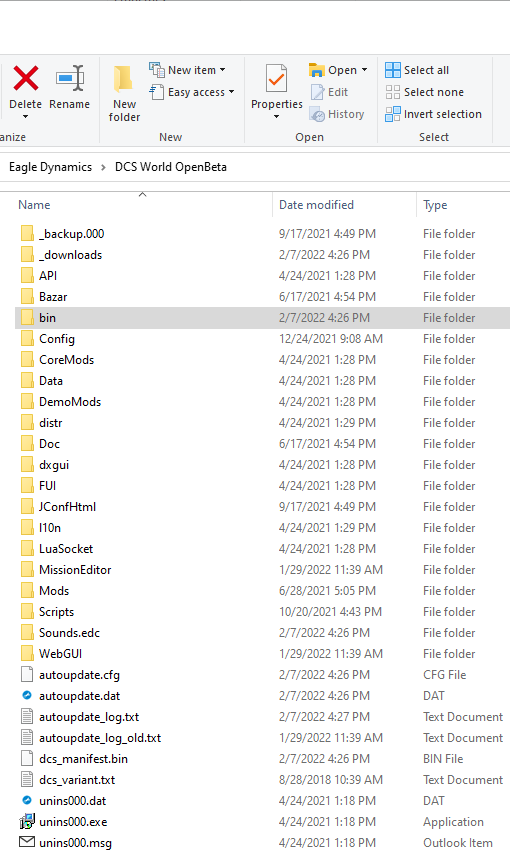This screenshot has height=864, width=510.
Task: Click the envelope icon of unins000.msg
Action: tap(27, 842)
